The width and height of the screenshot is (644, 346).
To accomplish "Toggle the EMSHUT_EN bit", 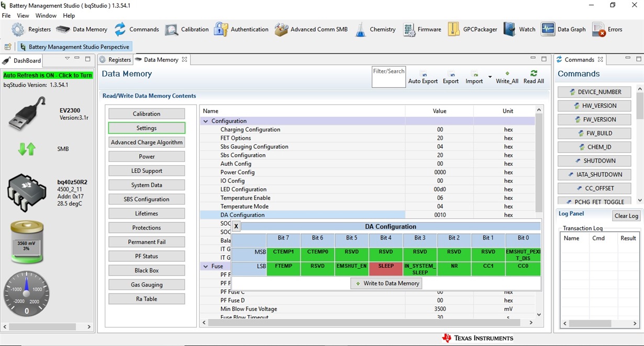I will (352, 269).
